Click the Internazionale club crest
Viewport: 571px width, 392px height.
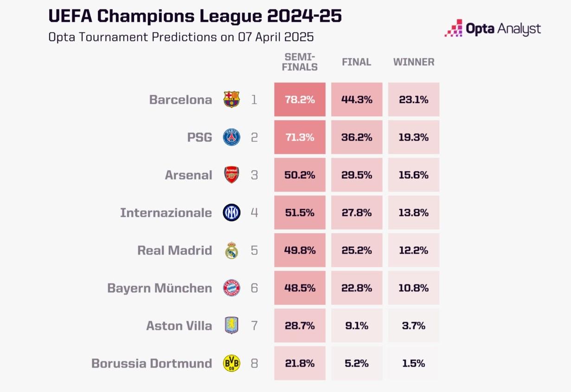tap(231, 212)
